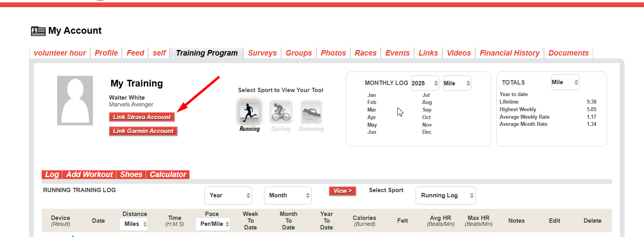This screenshot has width=644, height=237.
Task: Open the Shoes tab
Action: tap(131, 175)
